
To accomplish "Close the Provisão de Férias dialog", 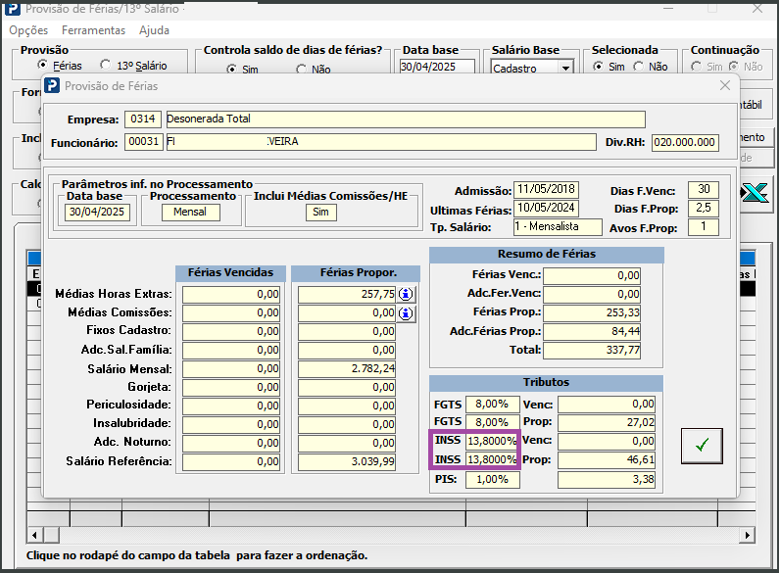I will coord(726,86).
